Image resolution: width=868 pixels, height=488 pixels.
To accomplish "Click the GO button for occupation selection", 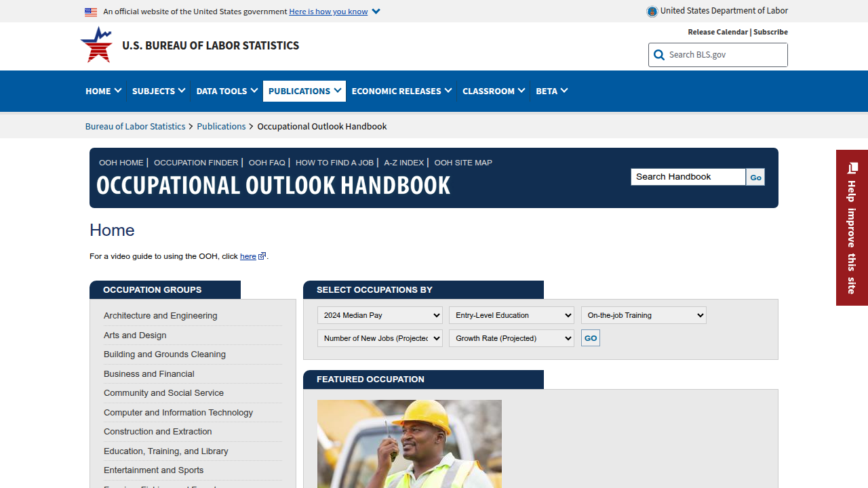I will (x=591, y=338).
